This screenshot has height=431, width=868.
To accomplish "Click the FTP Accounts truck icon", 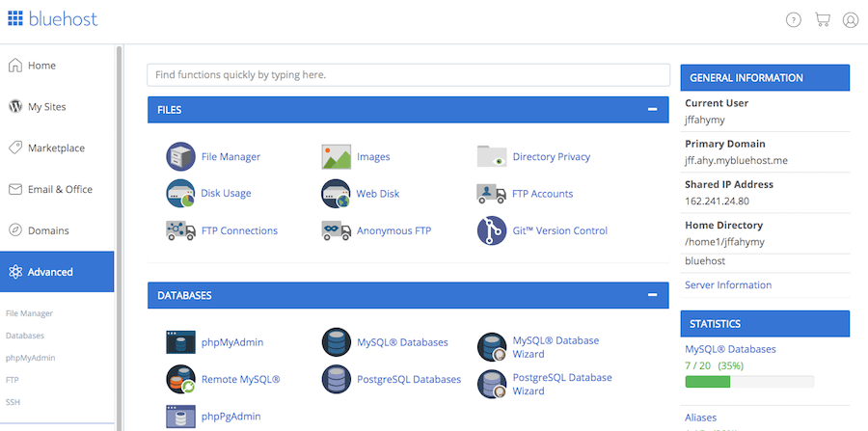I will click(492, 194).
